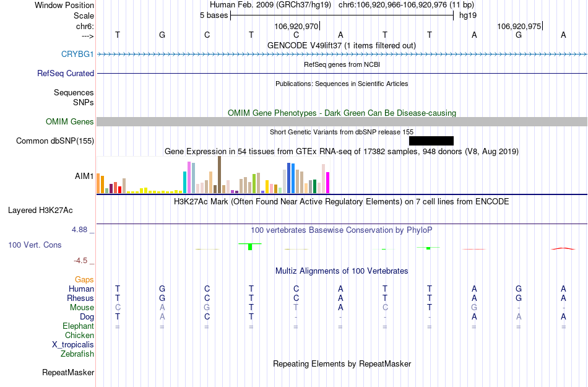Viewport: 588px width, 387px height.
Task: Click the -4.5 PhyloP lower scale value
Action: pyautogui.click(x=80, y=260)
